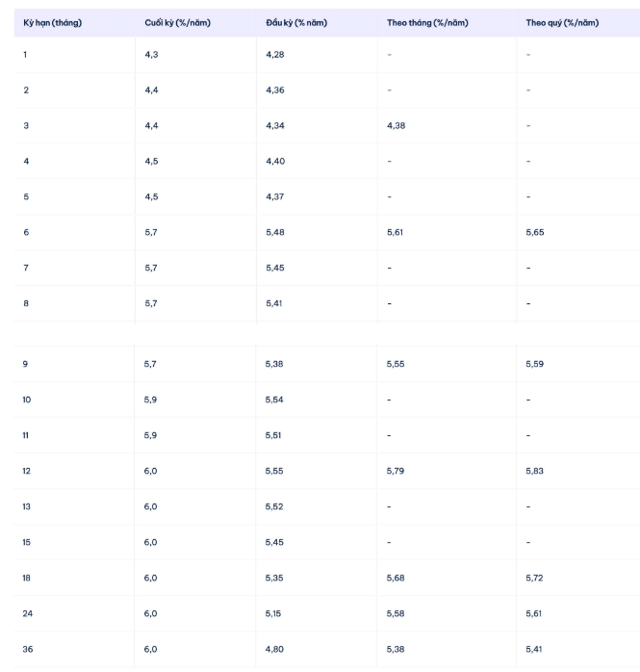Click the 5,65 quarterly rate value
640x672 pixels.
click(535, 232)
